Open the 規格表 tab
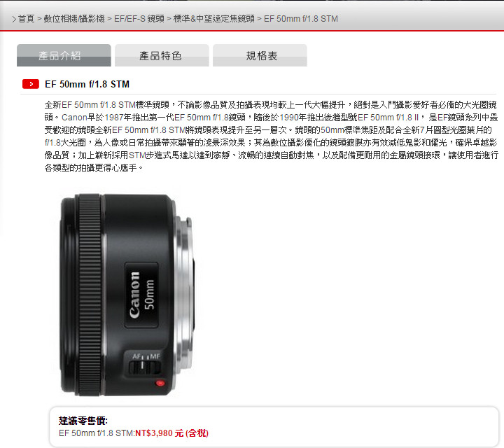The image size is (504, 448). (260, 55)
